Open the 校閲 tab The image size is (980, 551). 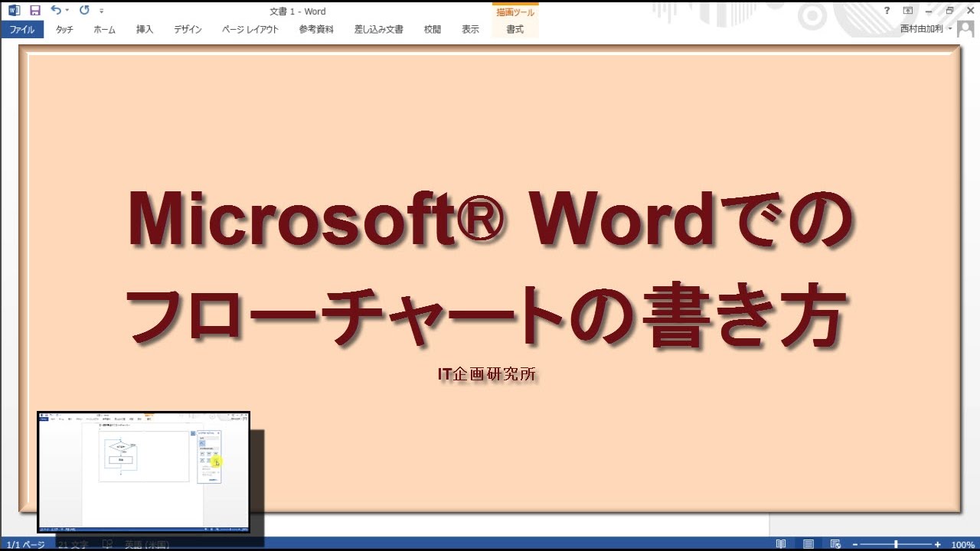pyautogui.click(x=433, y=30)
